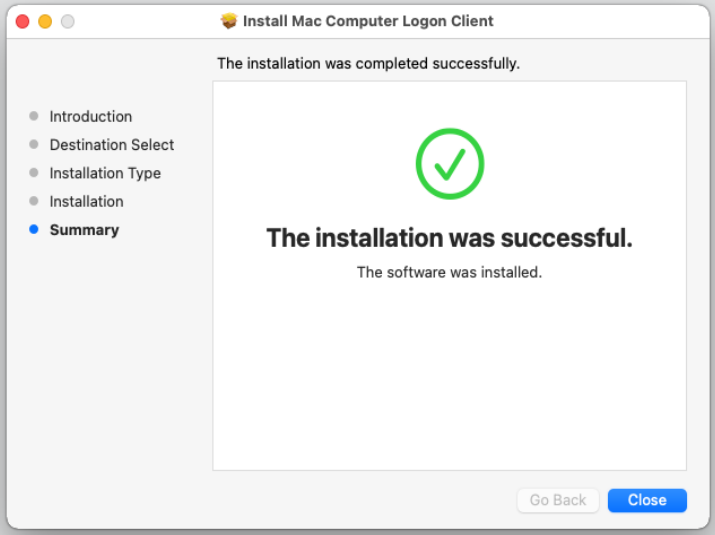Image resolution: width=715 pixels, height=535 pixels.
Task: Click "The installation was completed successfully." header text
Action: coord(369,64)
